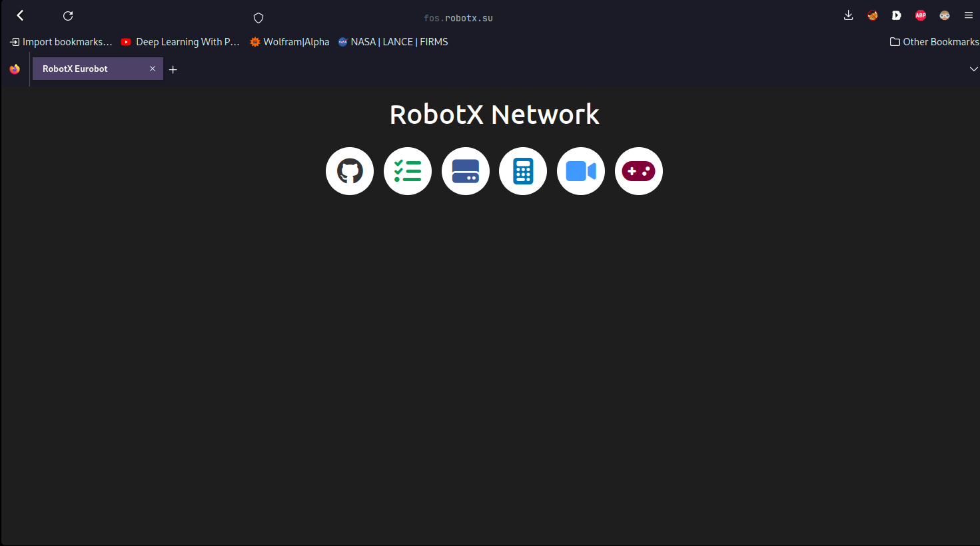Click the browser back arrow
Screen dimensions: 980x546
[x=19, y=15]
